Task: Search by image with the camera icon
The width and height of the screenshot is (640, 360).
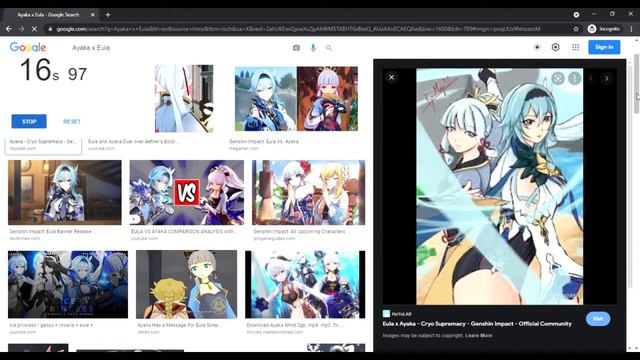Action: (x=296, y=48)
